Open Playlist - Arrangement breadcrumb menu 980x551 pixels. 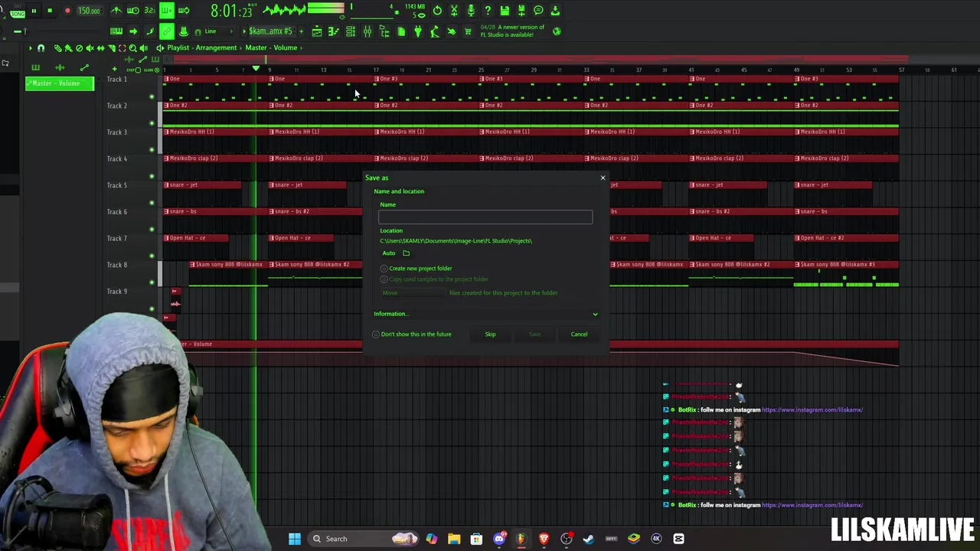[x=202, y=47]
